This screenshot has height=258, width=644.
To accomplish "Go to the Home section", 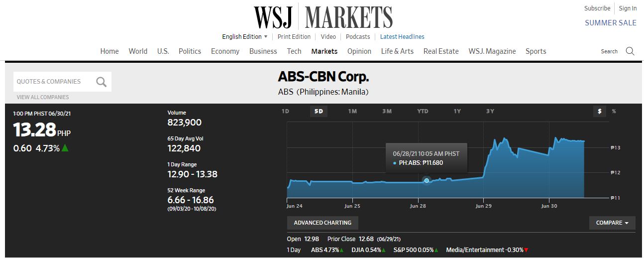I will [109, 51].
